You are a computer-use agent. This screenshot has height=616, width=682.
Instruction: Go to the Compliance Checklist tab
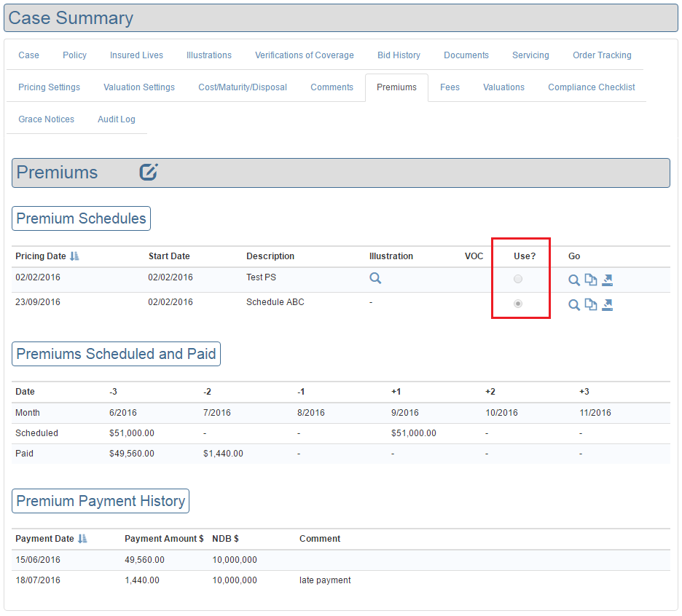click(592, 87)
